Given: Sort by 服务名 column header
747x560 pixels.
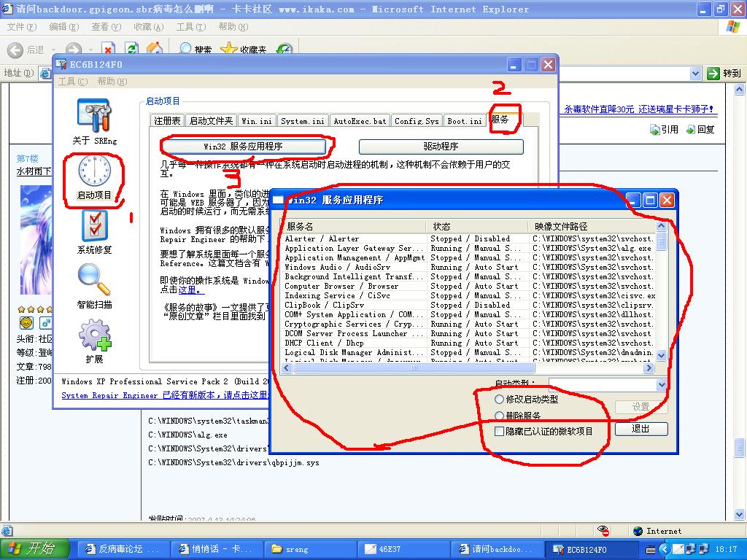Looking at the screenshot, I should coord(354,226).
